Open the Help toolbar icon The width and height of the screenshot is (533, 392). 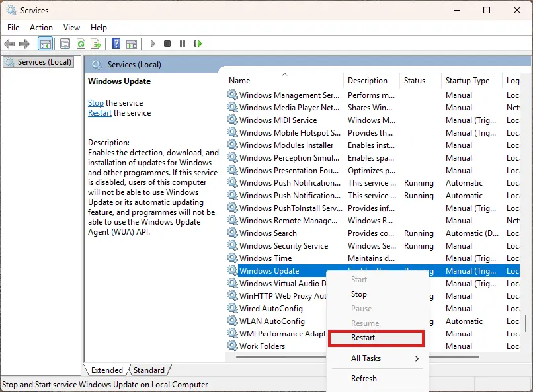click(116, 44)
